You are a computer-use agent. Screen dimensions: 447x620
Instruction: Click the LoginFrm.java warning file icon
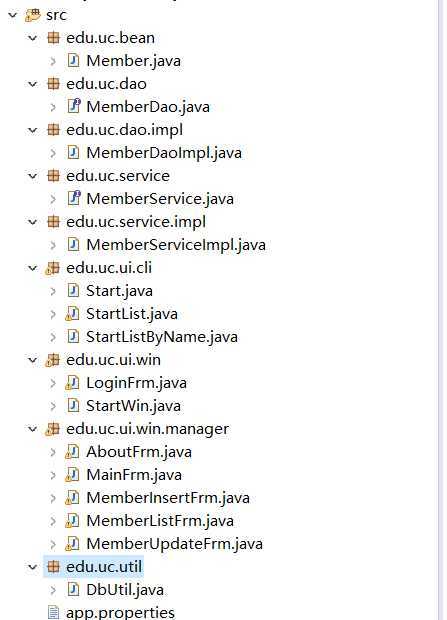tap(72, 383)
